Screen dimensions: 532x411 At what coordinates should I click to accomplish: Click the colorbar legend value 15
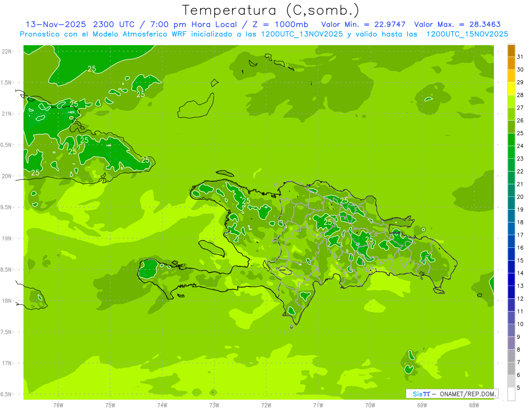coord(520,261)
